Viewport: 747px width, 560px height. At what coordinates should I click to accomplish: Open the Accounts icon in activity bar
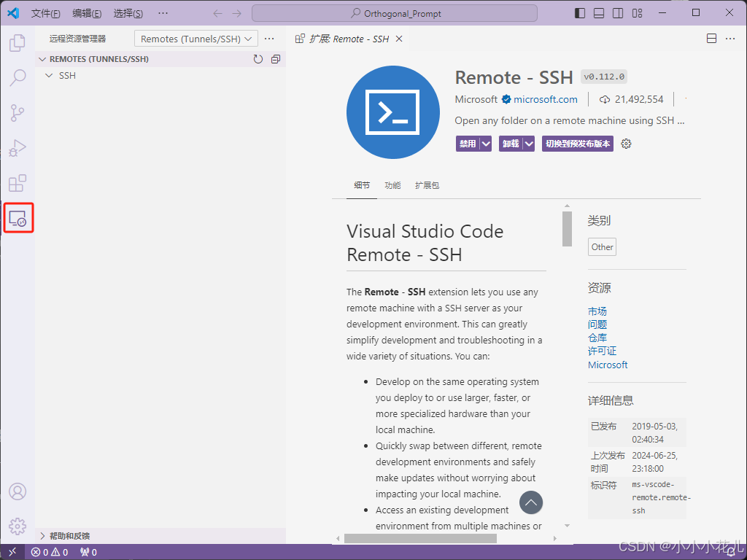(18, 491)
